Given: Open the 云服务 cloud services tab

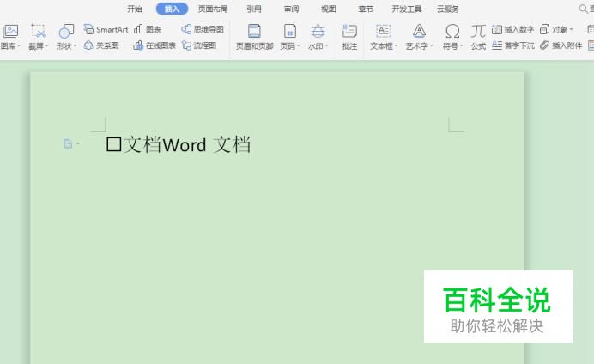Looking at the screenshot, I should pos(448,9).
